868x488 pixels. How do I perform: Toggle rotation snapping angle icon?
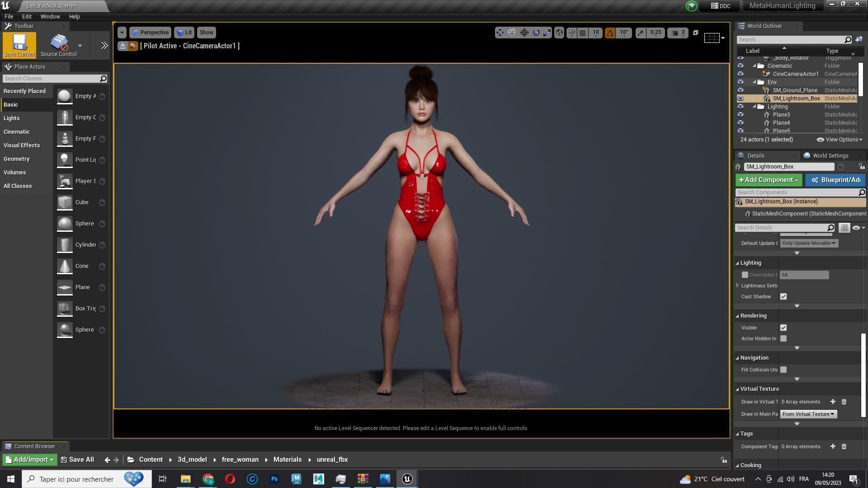pos(610,33)
